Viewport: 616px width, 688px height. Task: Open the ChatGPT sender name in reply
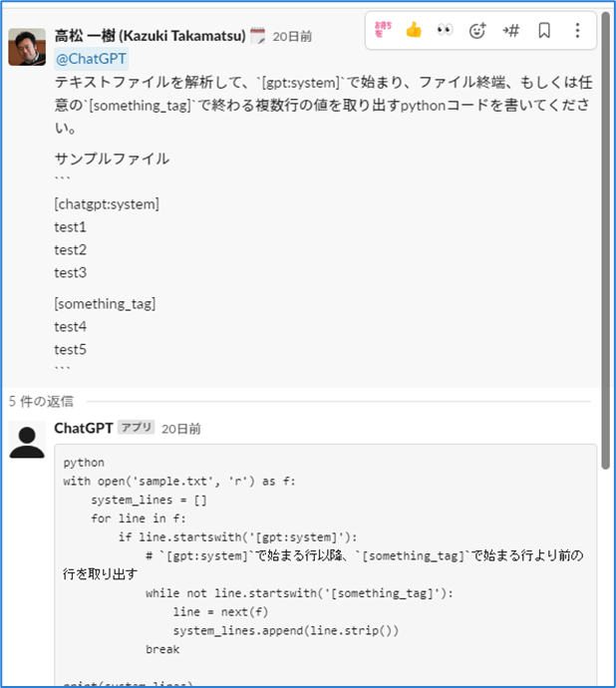pos(83,428)
